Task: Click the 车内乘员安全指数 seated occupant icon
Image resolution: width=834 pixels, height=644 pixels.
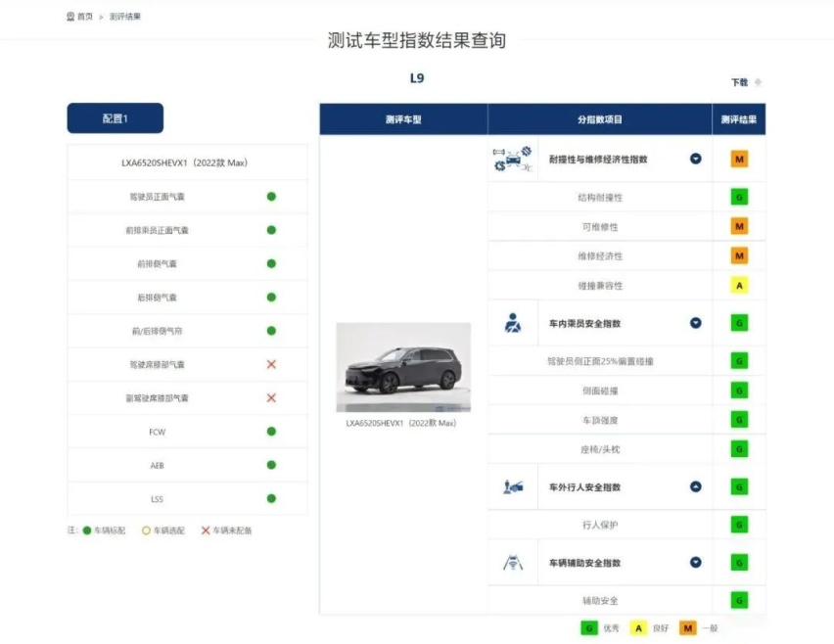Action: point(513,323)
